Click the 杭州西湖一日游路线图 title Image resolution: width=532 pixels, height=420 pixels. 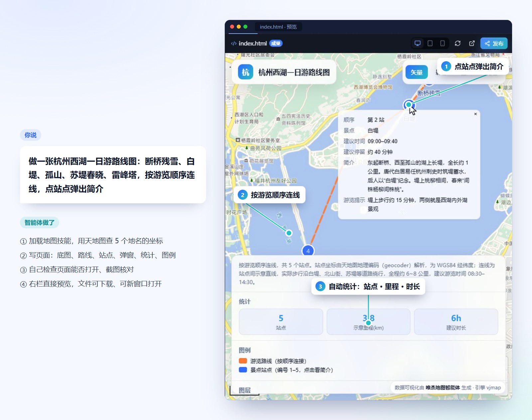[x=294, y=72]
